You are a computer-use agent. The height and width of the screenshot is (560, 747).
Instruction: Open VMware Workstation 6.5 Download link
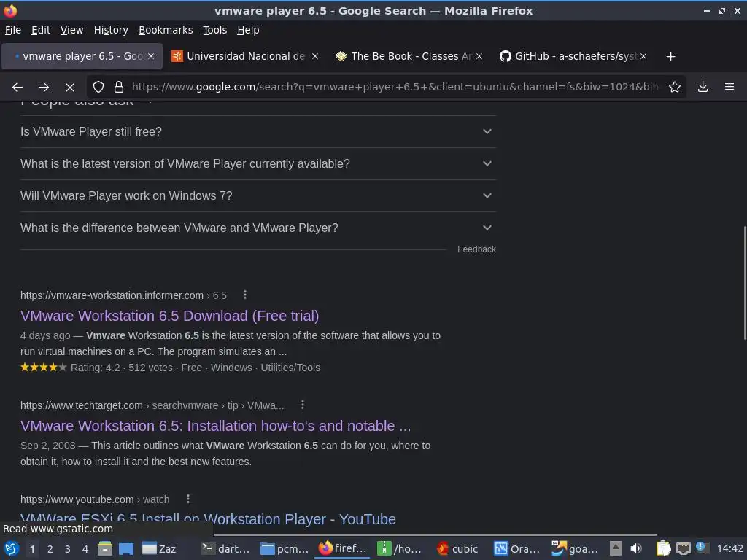click(169, 316)
